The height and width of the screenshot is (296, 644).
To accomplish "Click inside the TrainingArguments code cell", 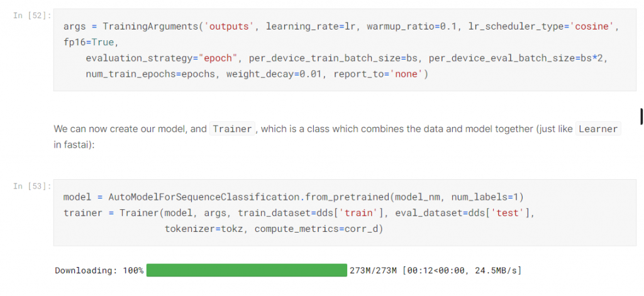I will click(x=345, y=50).
